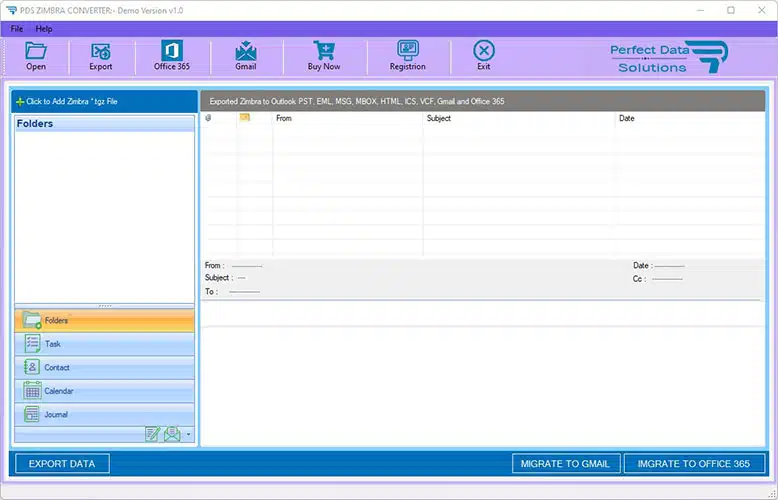Choose the Gmail toolbar icon
The width and height of the screenshot is (778, 500).
tap(246, 51)
